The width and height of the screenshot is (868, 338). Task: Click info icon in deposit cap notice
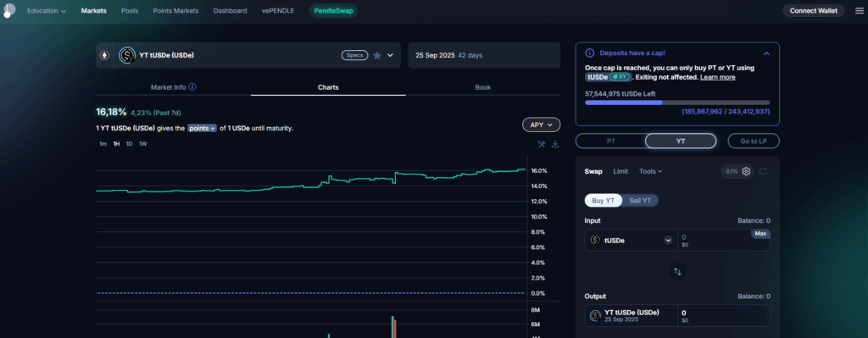tap(590, 53)
